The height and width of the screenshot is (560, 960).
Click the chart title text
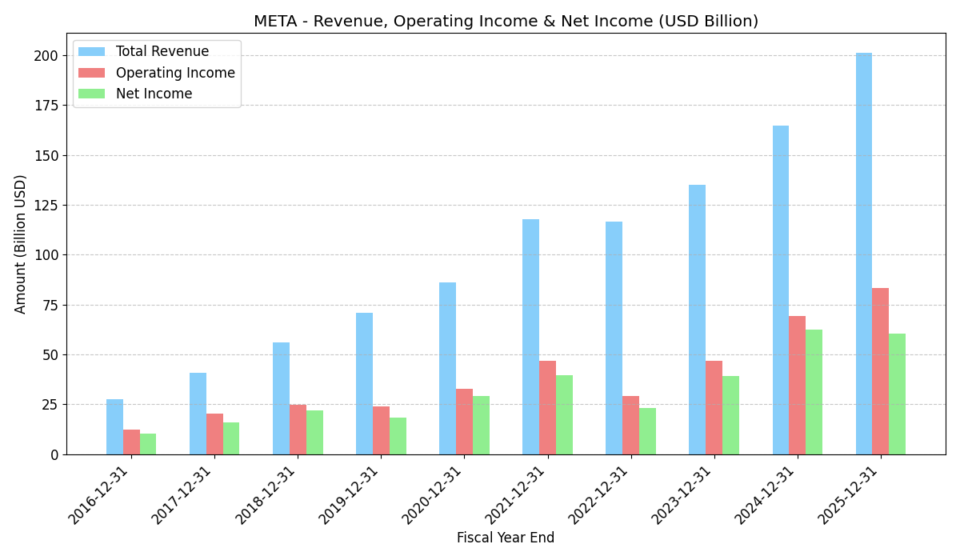point(506,22)
